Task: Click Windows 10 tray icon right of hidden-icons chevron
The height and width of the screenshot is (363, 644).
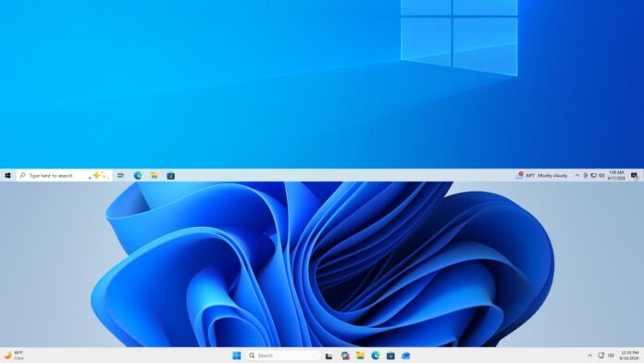Action: click(586, 176)
